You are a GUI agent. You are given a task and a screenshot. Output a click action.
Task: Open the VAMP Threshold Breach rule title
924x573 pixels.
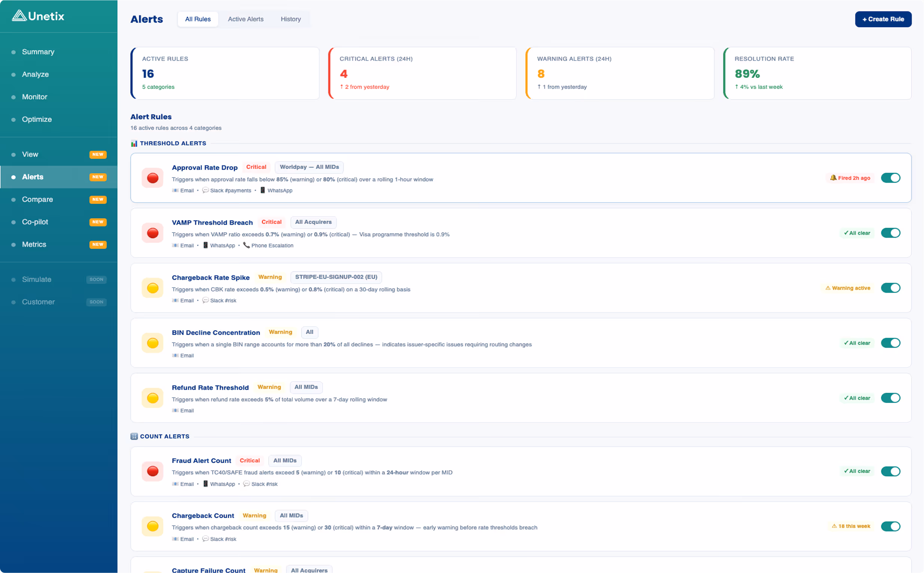click(212, 222)
